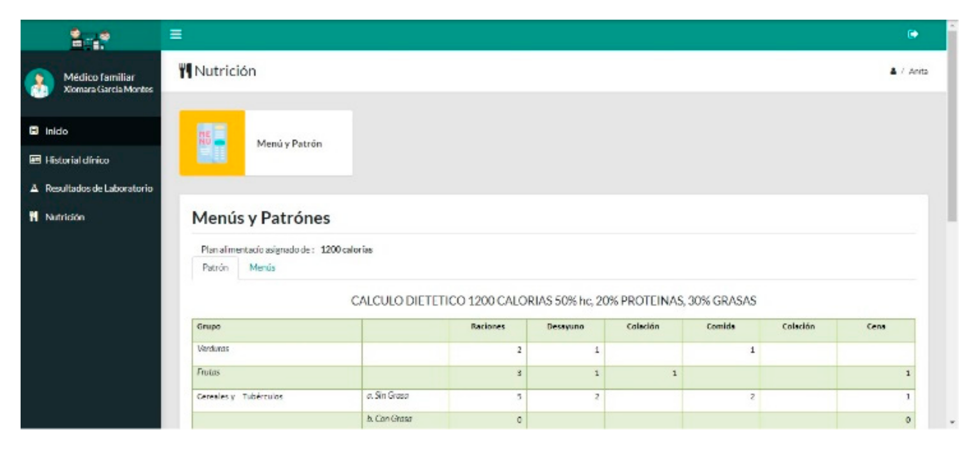980x451 pixels.
Task: Select the Patrón tab
Action: click(215, 267)
